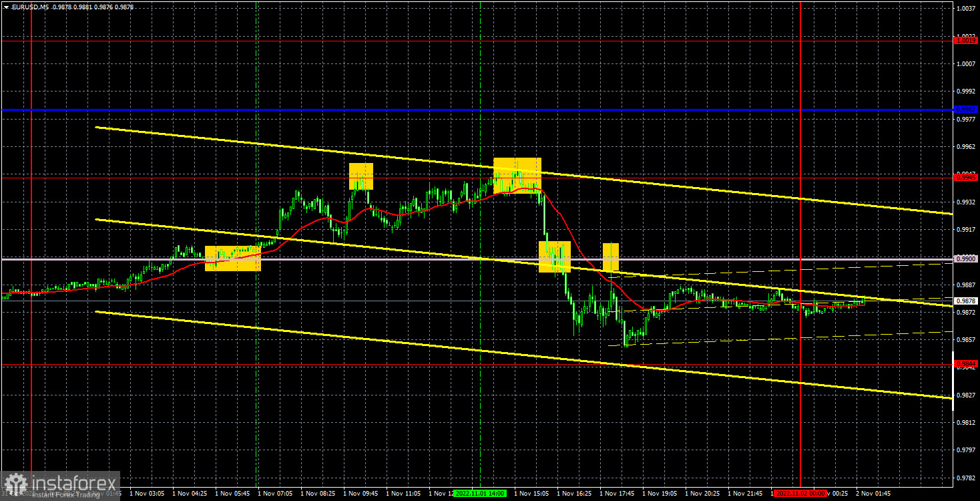
Task: Click the 1.0007 price axis value
Action: (967, 64)
